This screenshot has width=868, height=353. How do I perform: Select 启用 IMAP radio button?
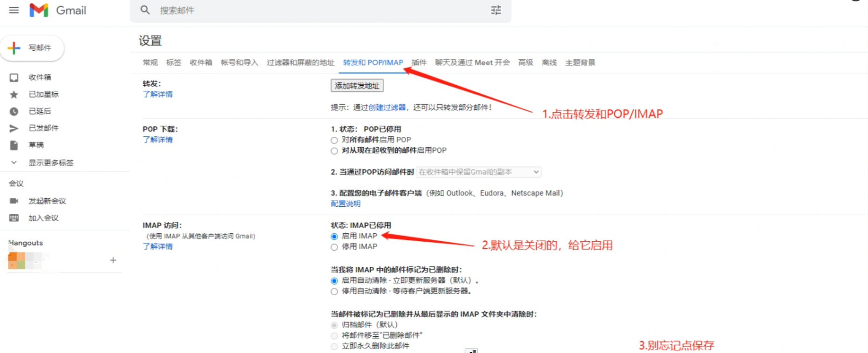(334, 237)
